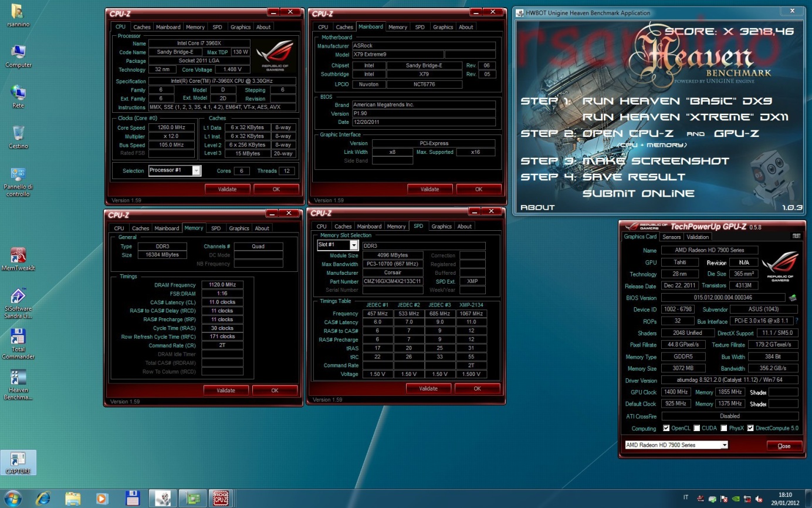
Task: Switch to Validation tab in GPU-Z
Action: pos(698,237)
